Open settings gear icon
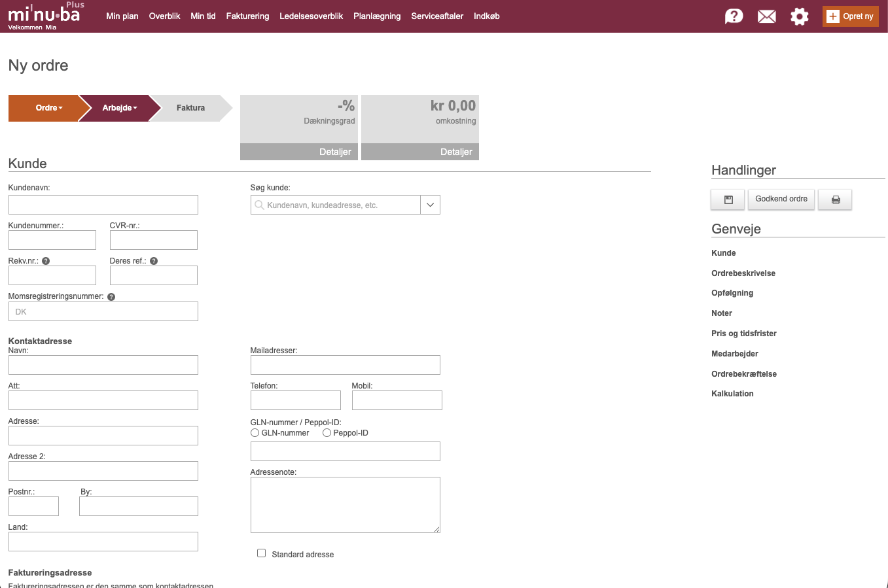Image resolution: width=888 pixels, height=588 pixels. coord(799,16)
